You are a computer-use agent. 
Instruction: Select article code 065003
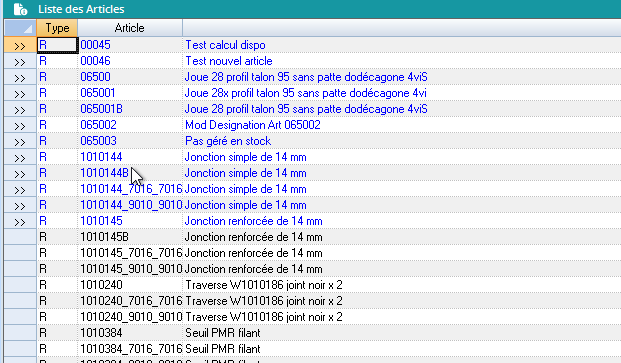98,141
